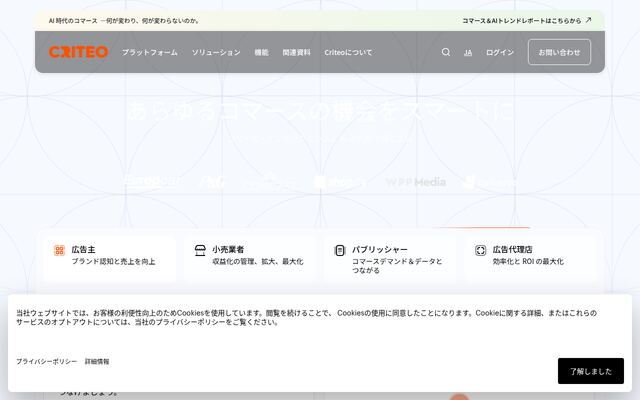The width and height of the screenshot is (640, 400).
Task: Open the Criteoについて menu
Action: coord(348,52)
